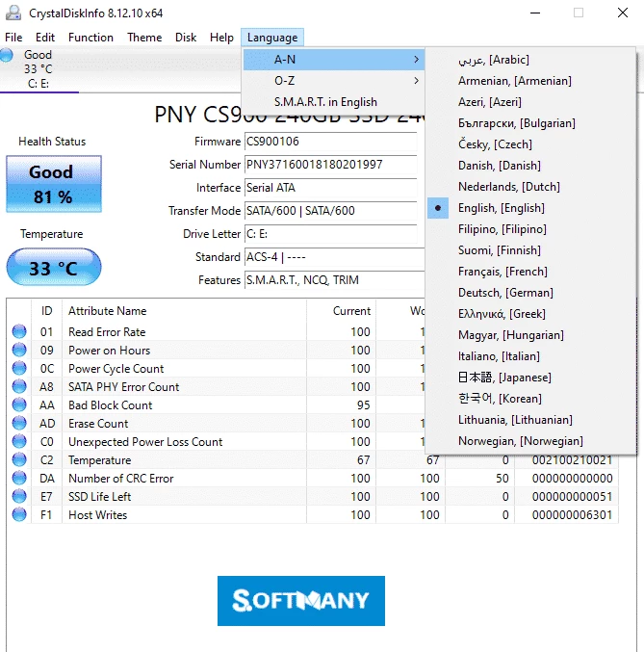Click the Good 81 % health status button
This screenshot has height=652, width=644.
pos(53,184)
